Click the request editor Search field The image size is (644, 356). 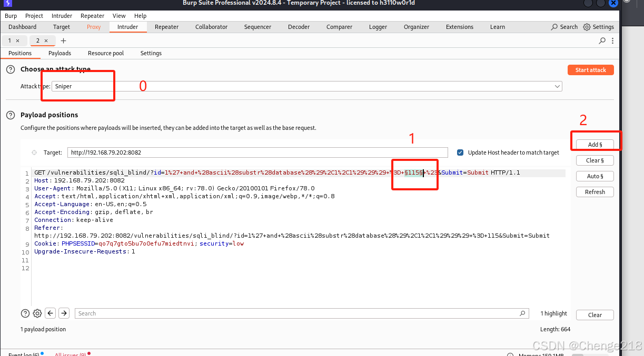tap(301, 313)
